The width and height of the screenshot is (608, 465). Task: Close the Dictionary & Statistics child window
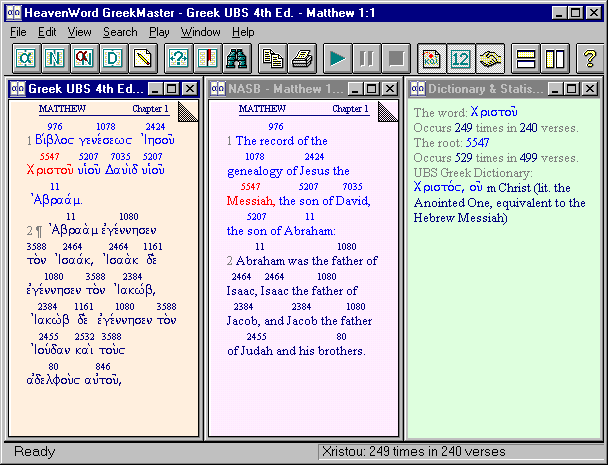tap(590, 89)
